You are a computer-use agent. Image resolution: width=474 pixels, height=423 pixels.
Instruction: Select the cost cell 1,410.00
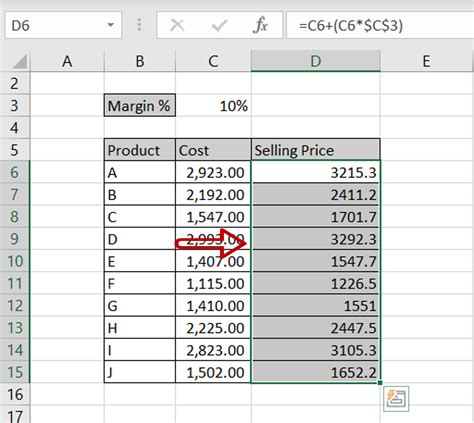(x=213, y=306)
